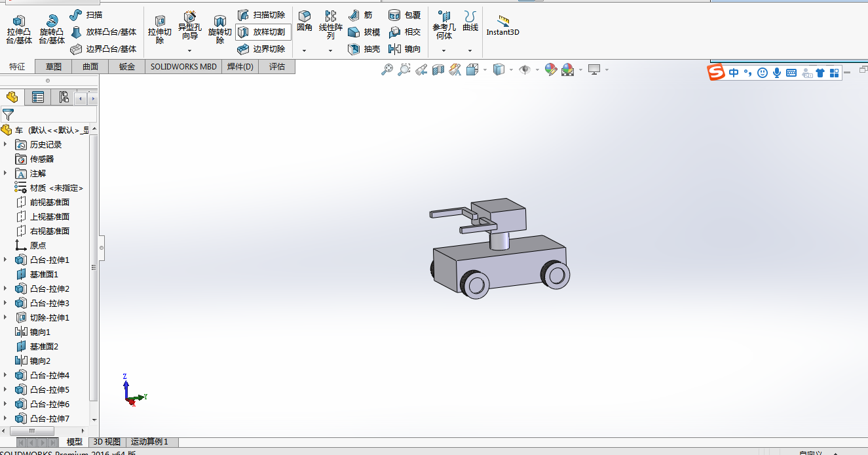Viewport: 868px width, 455px height.
Task: Expand the 历史记录 tree node
Action: (6, 144)
